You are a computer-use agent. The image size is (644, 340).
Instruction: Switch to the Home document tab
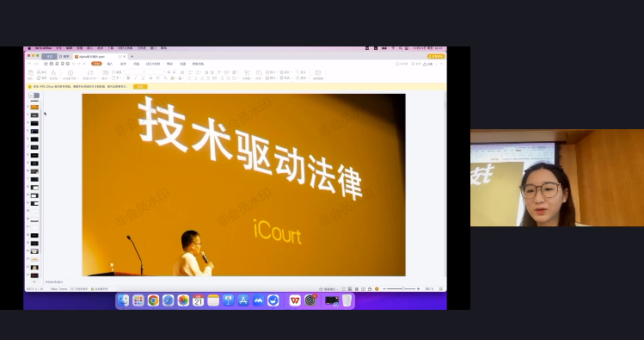coord(49,56)
